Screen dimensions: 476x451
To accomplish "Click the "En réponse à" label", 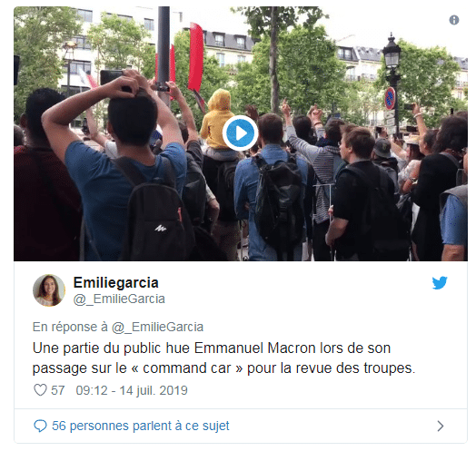I will 70,327.
